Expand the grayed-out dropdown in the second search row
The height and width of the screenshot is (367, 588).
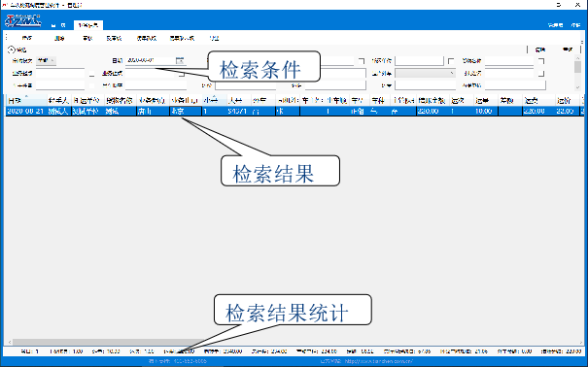[426, 73]
